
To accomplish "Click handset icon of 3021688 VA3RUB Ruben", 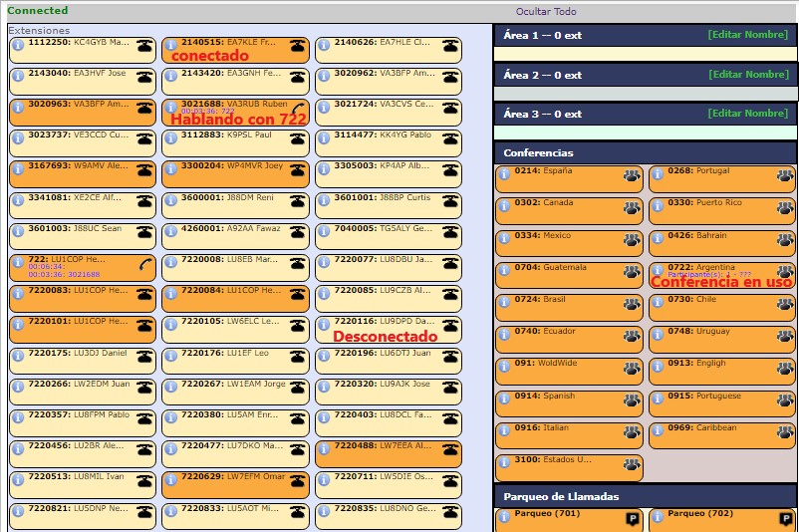I will pos(297,108).
